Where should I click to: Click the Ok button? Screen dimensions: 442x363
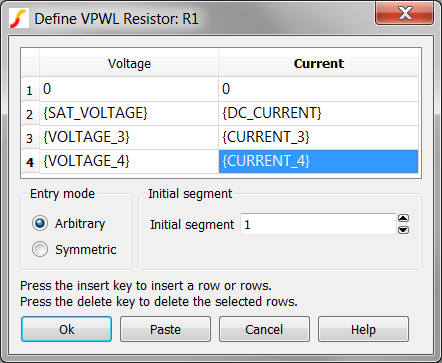coord(66,329)
